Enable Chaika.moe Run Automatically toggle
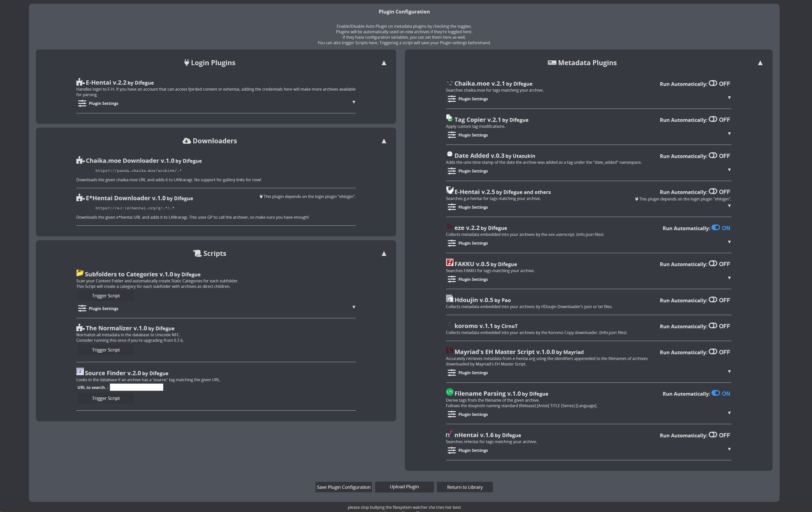812x512 pixels. point(712,83)
